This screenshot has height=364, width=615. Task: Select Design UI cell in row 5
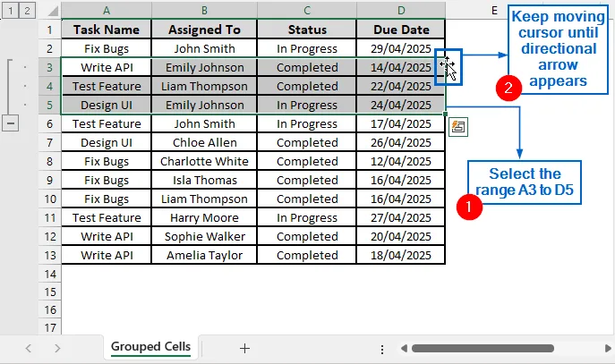coord(107,105)
